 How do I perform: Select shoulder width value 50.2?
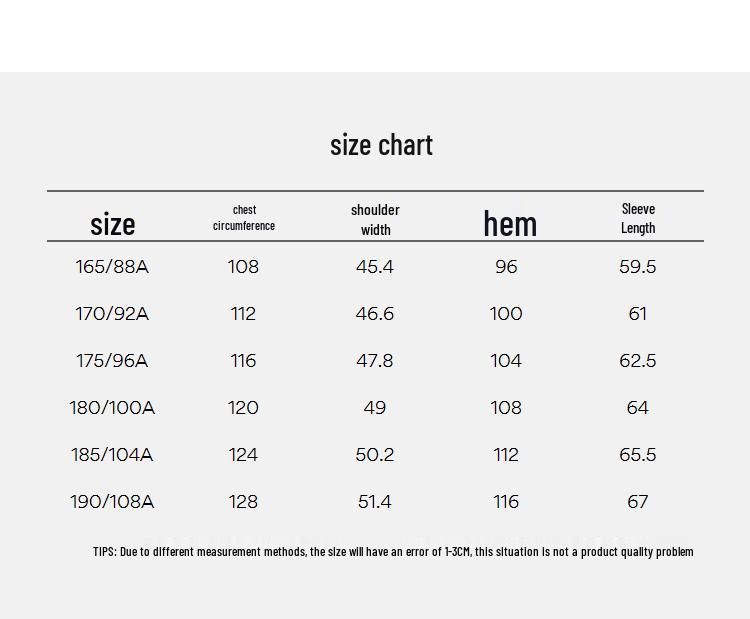375,454
